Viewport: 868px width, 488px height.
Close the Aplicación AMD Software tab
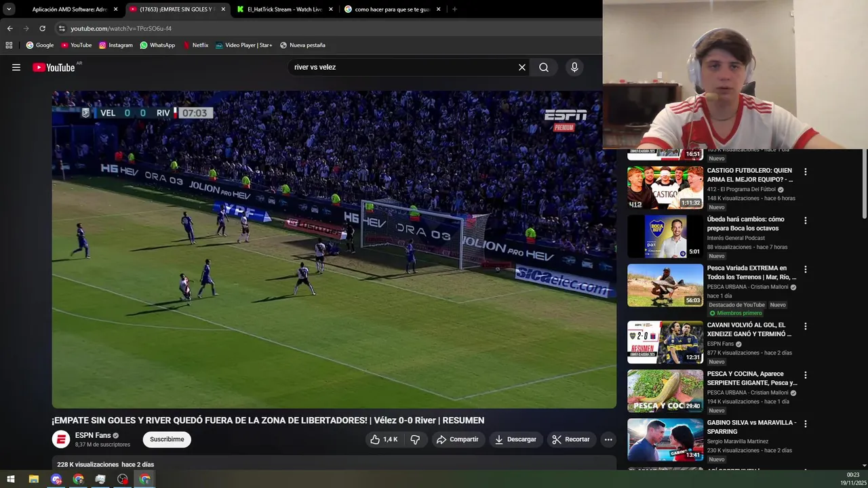(x=116, y=9)
